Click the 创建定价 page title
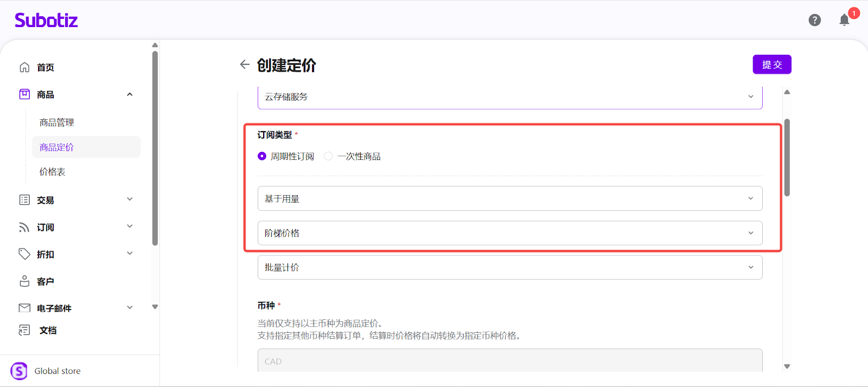Screen dimensions: 868x387 [286, 65]
